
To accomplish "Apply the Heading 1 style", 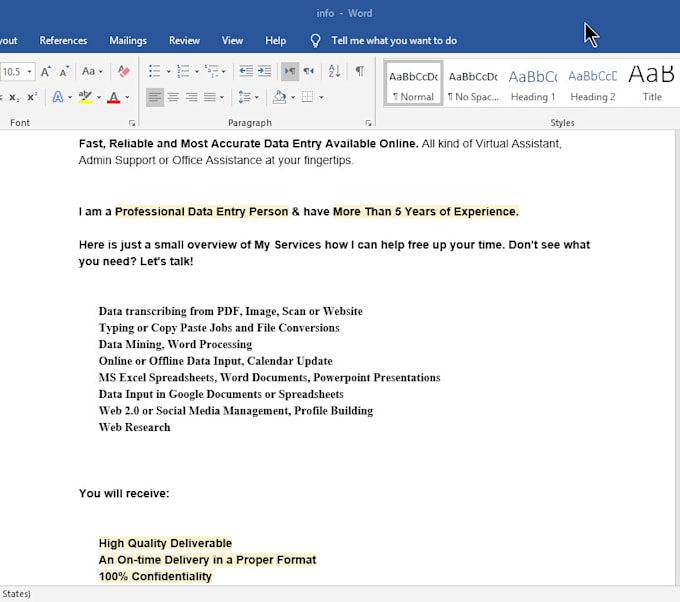I will 533,83.
